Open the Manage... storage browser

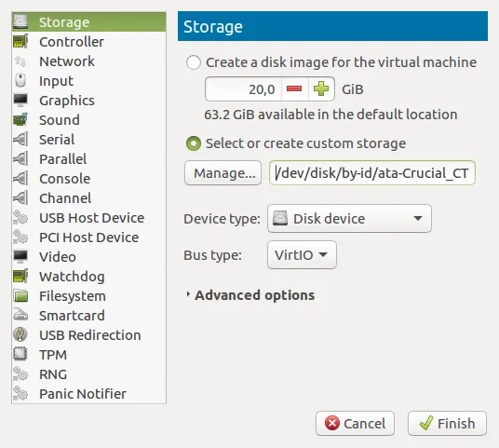(x=223, y=173)
